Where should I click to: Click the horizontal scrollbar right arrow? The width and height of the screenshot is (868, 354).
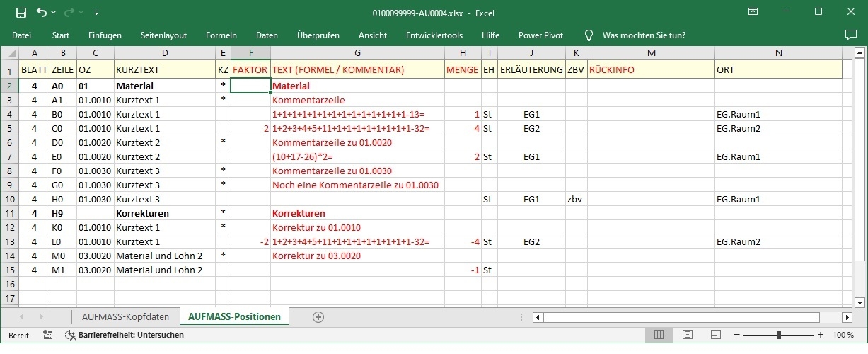click(x=845, y=317)
